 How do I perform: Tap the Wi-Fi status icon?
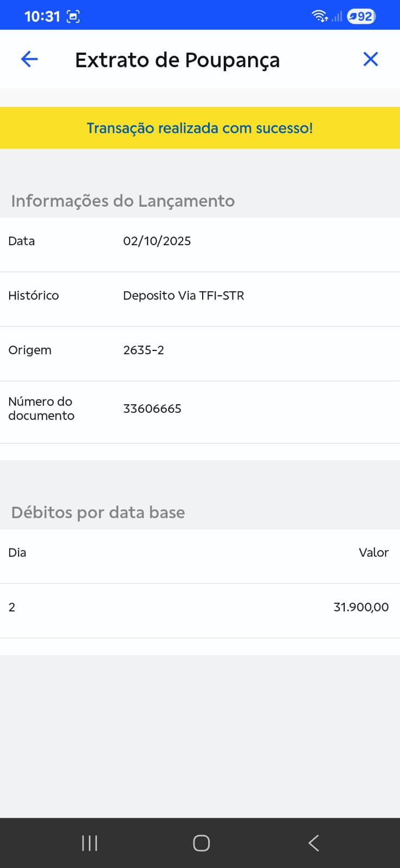319,16
